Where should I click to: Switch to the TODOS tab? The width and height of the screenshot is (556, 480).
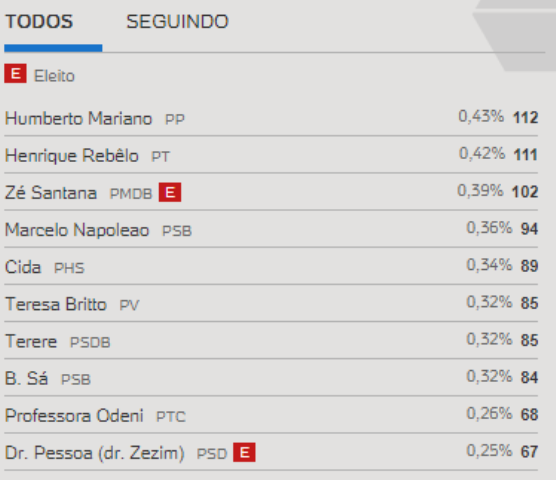[39, 22]
